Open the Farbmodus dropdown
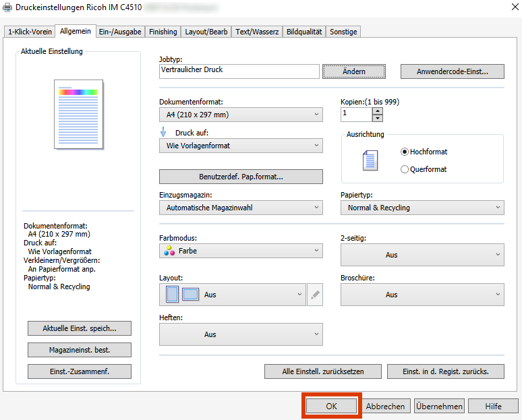The image size is (522, 420). (241, 251)
